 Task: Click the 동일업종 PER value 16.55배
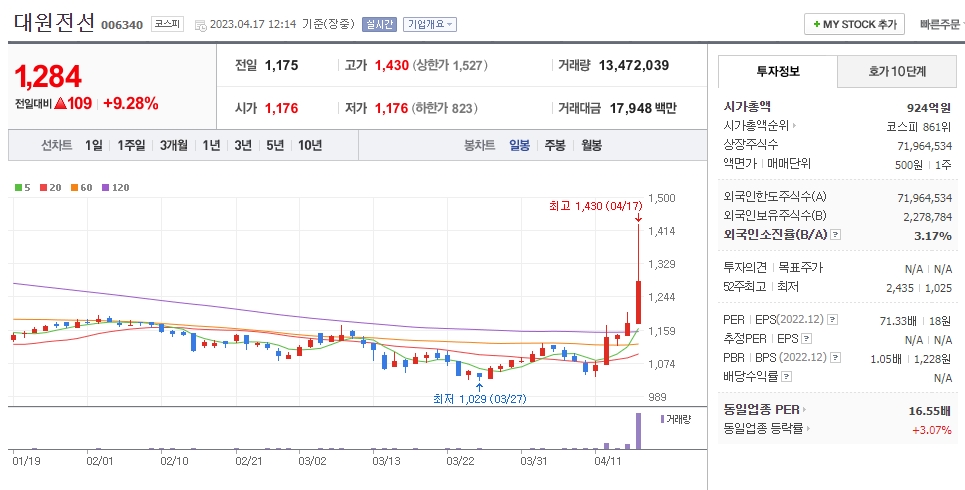(x=930, y=411)
